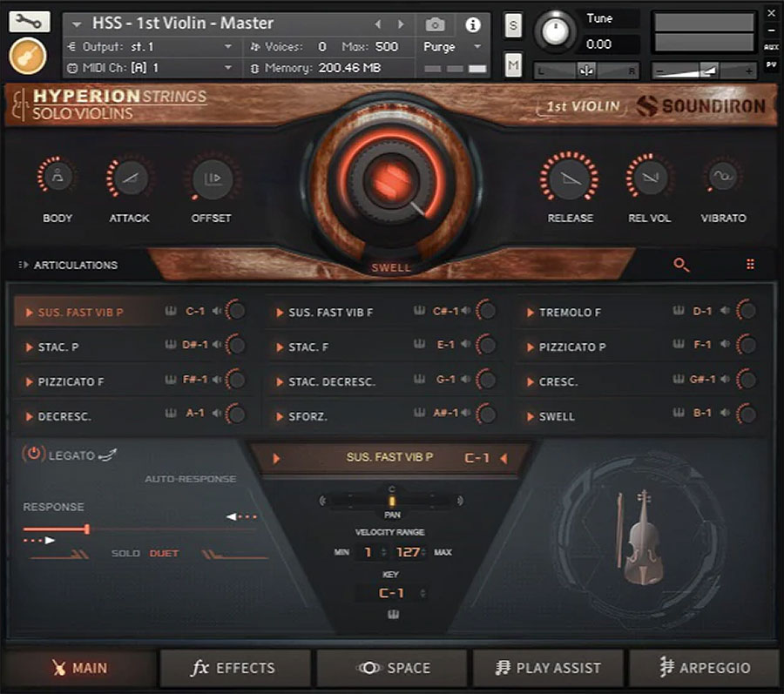Select the Stac. F articulation

pos(308,347)
